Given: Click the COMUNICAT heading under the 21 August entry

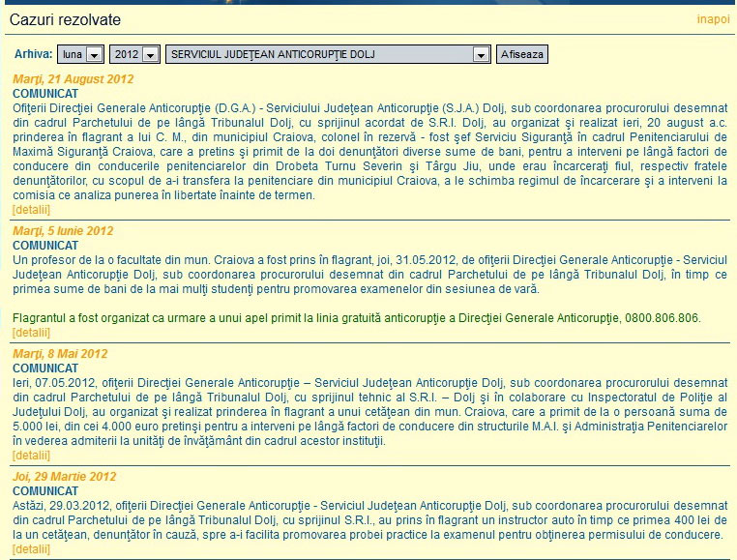Looking at the screenshot, I should pos(45,94).
